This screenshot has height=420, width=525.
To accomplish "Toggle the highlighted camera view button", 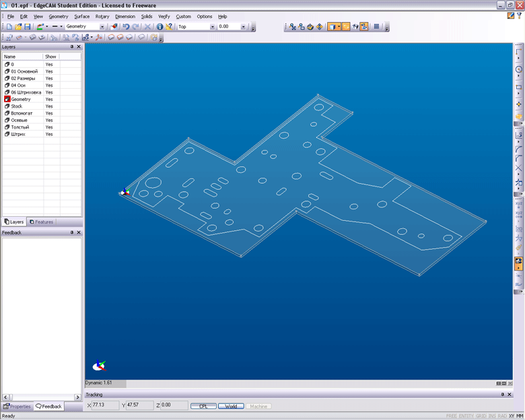I will coord(364,27).
